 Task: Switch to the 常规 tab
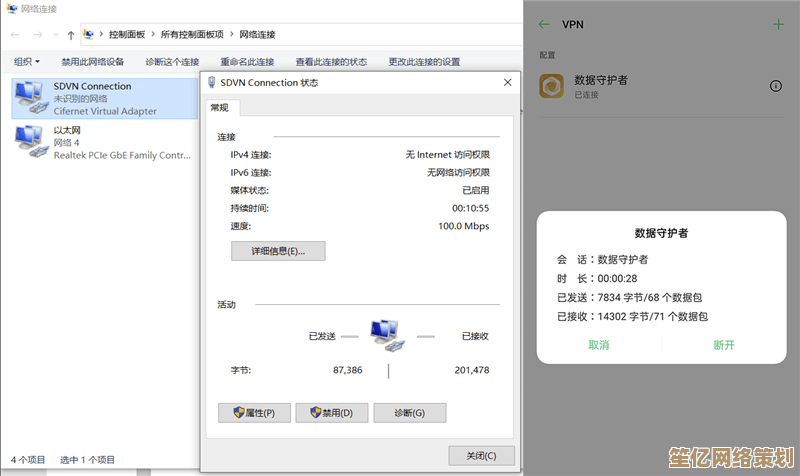pos(219,108)
